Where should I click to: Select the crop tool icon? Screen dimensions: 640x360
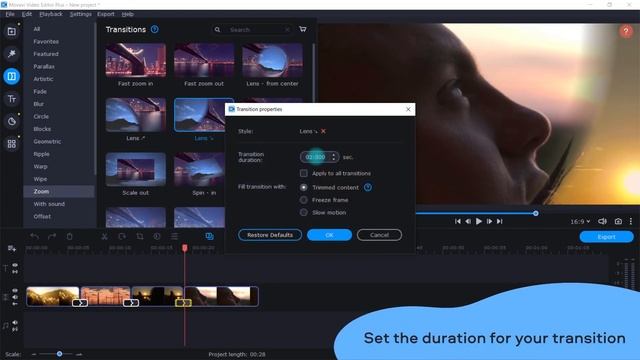click(140, 236)
